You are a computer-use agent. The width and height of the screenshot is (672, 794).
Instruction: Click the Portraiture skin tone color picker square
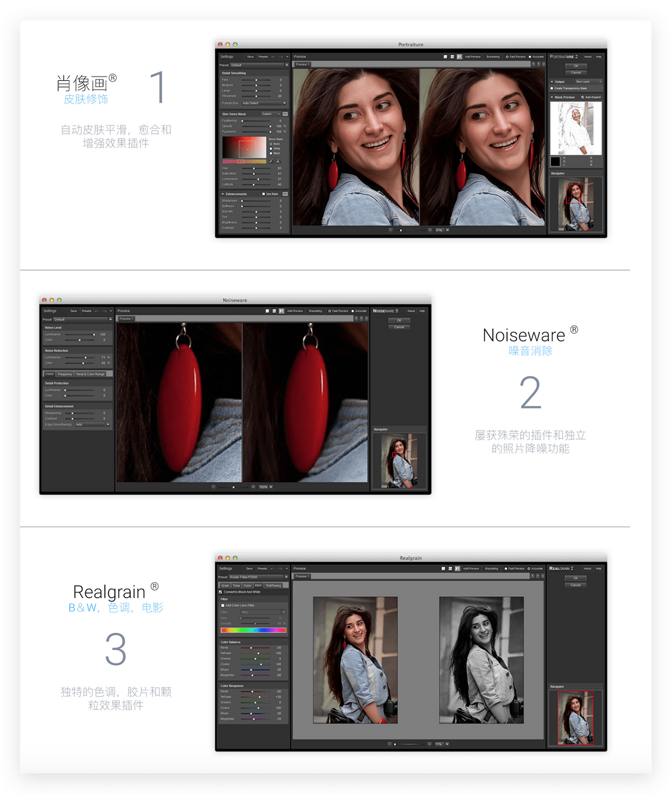tap(244, 147)
